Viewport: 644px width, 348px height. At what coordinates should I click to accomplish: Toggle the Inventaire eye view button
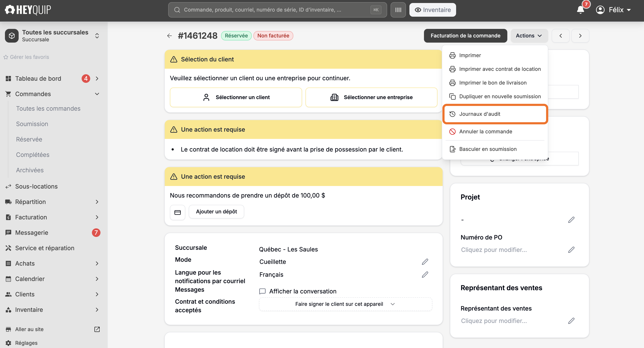[433, 10]
